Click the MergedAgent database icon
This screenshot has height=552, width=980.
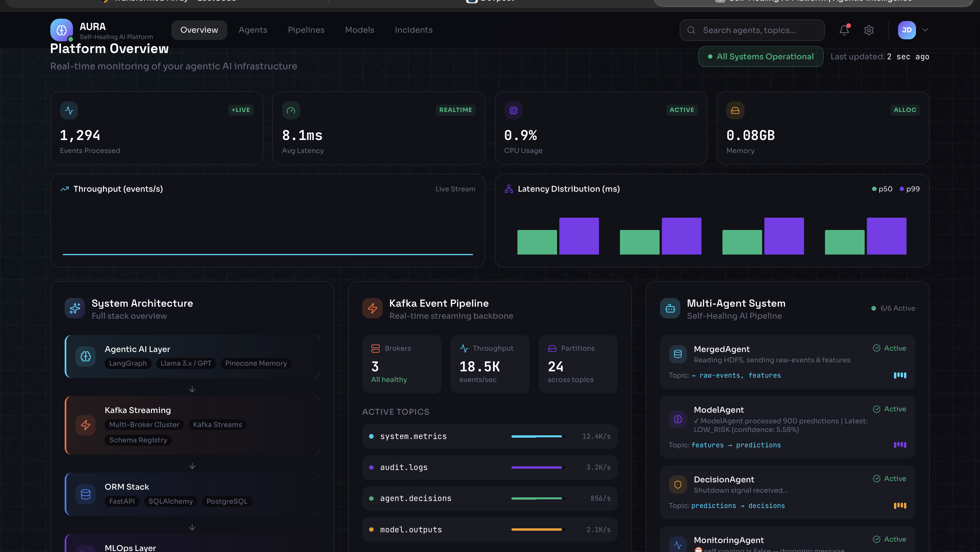(678, 354)
